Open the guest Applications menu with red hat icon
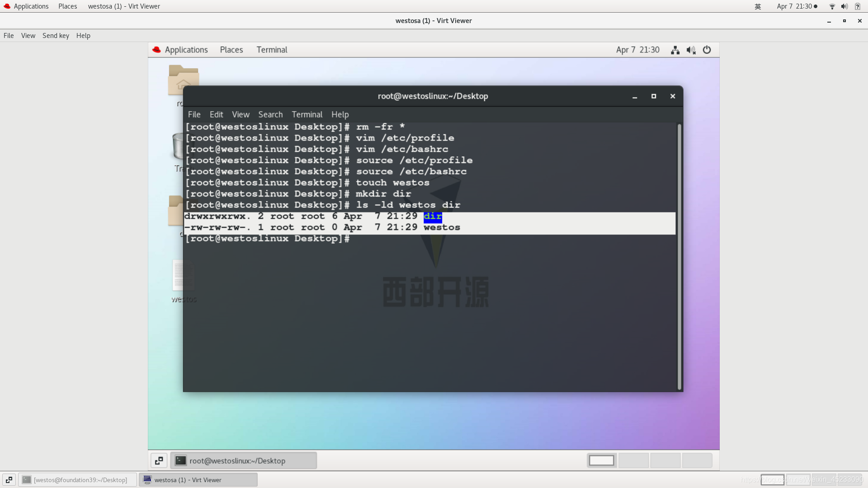The width and height of the screenshot is (868, 488). point(180,50)
